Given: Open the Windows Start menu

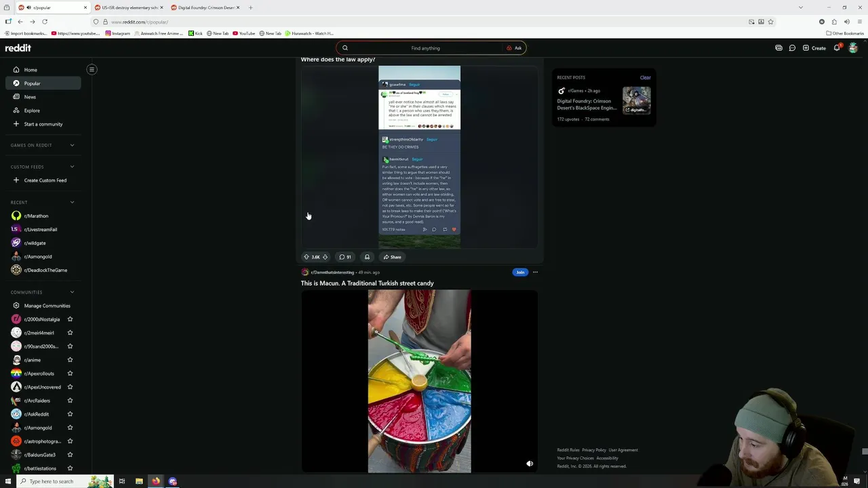Looking at the screenshot, I should [8, 481].
